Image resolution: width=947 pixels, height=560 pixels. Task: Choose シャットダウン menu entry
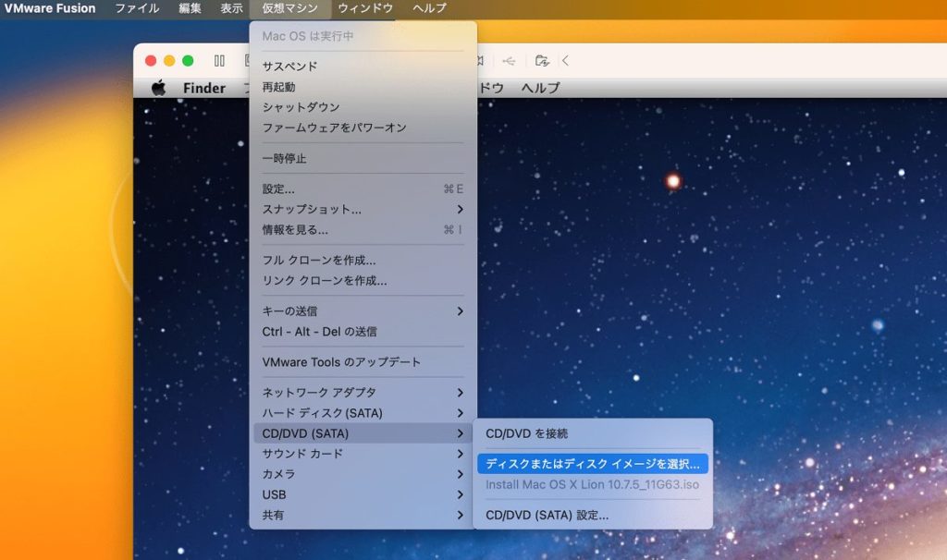pos(363,107)
